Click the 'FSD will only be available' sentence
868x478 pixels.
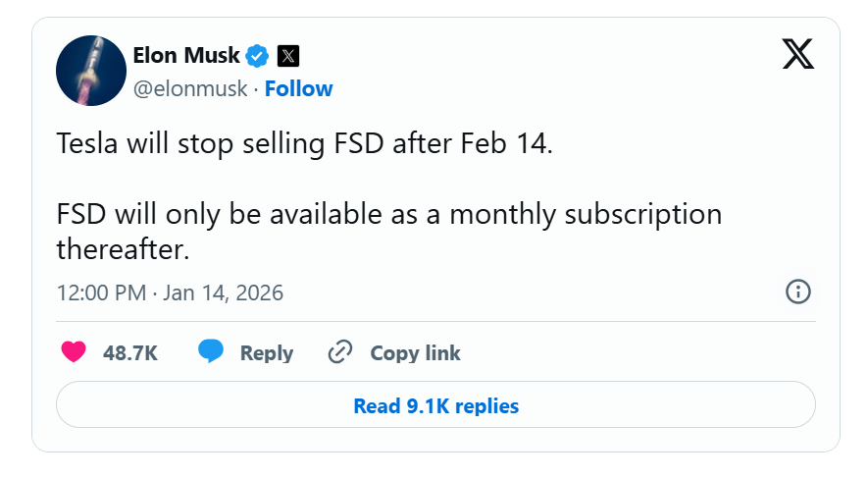tap(388, 214)
